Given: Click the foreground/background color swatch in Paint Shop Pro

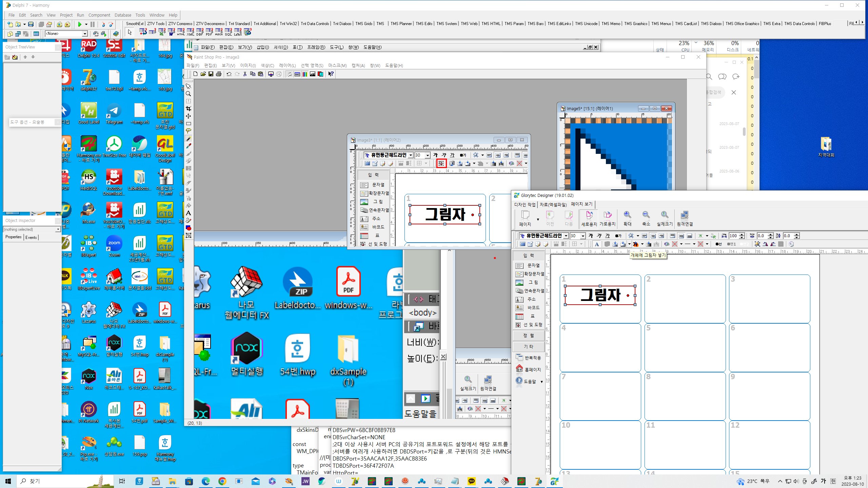Looking at the screenshot, I should pos(189,228).
